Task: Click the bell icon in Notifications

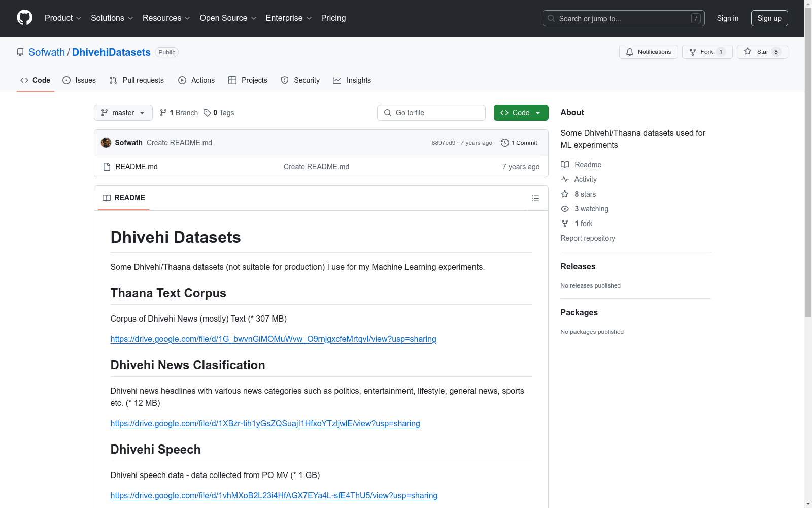Action: [630, 52]
